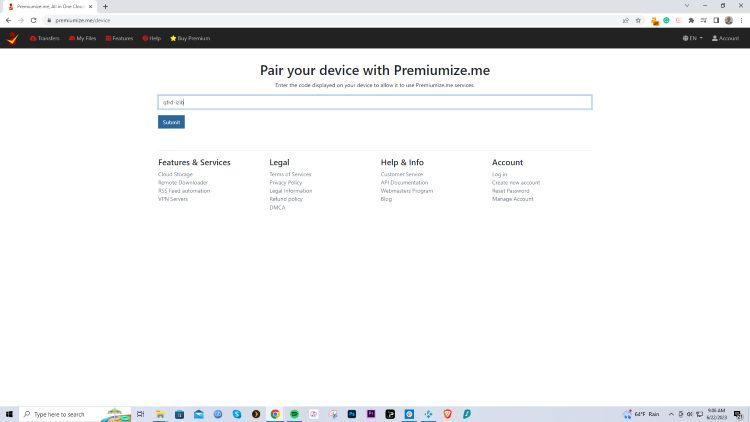This screenshot has height=422, width=750.
Task: Open Terms of Services link
Action: pos(290,174)
